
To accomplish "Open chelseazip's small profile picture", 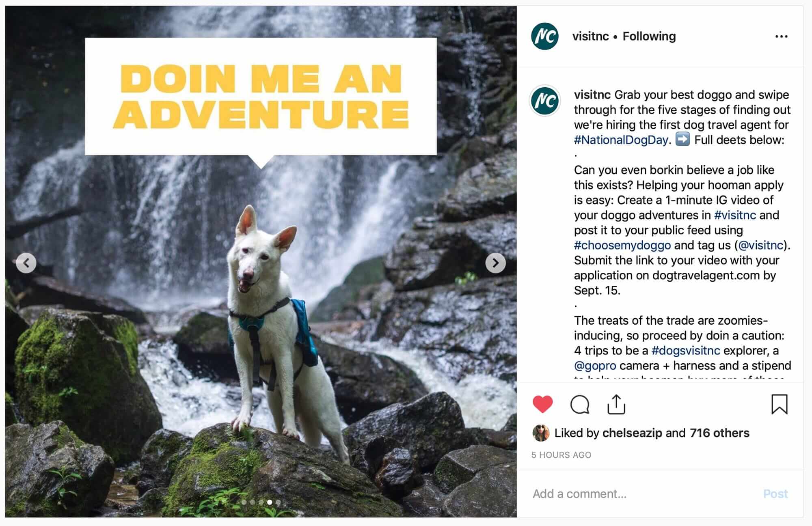I will coord(540,433).
